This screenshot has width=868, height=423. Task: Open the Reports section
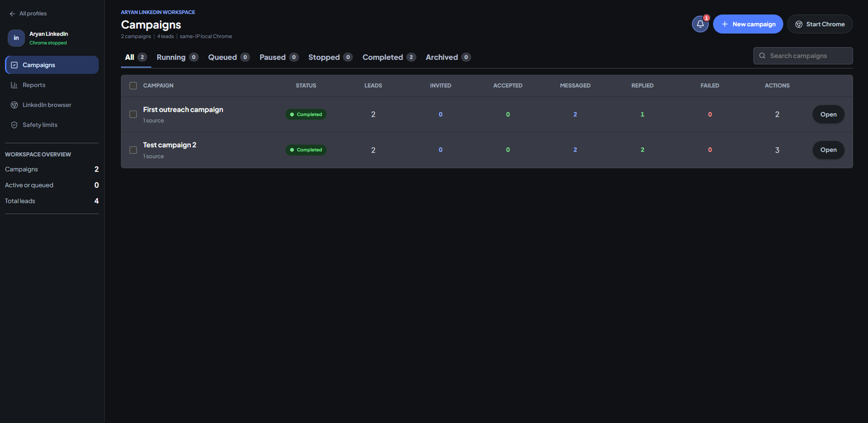pyautogui.click(x=52, y=85)
